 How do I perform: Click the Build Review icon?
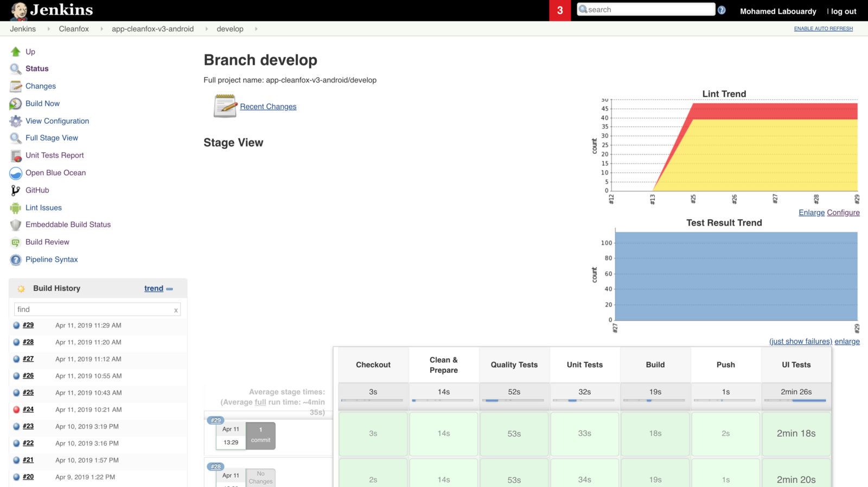pyautogui.click(x=16, y=242)
